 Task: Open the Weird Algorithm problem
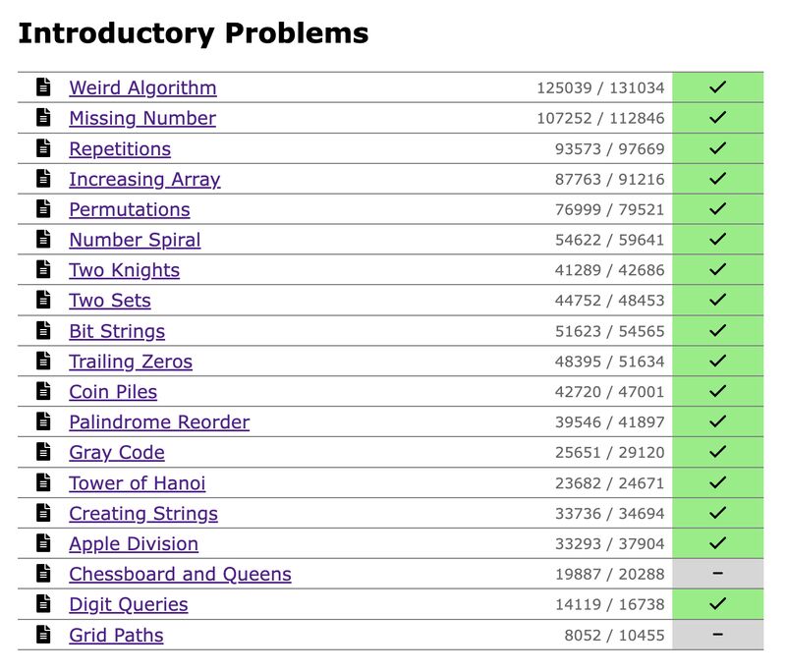click(x=142, y=87)
